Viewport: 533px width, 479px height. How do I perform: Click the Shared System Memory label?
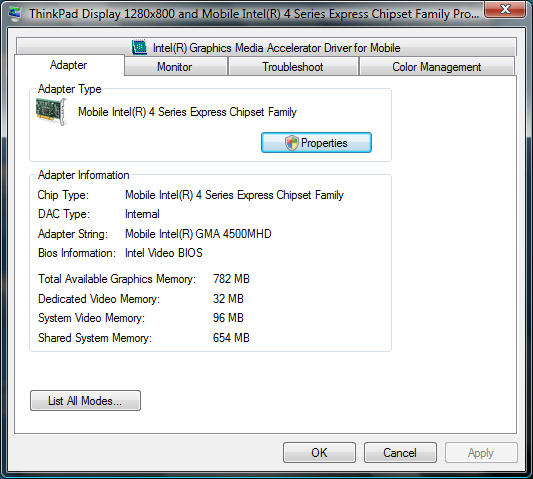tap(95, 338)
